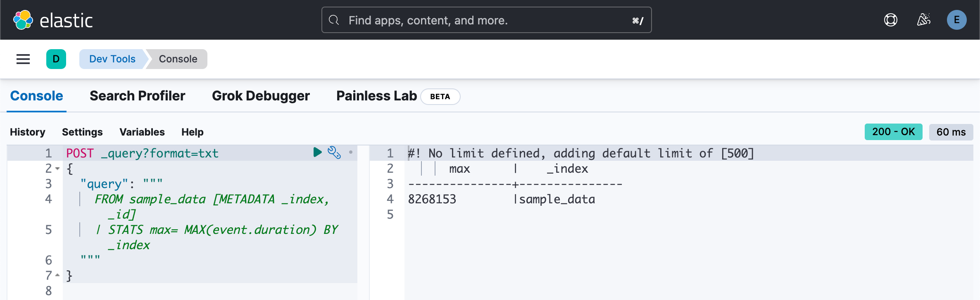
Task: Open the Painless Lab tab
Action: pos(376,96)
